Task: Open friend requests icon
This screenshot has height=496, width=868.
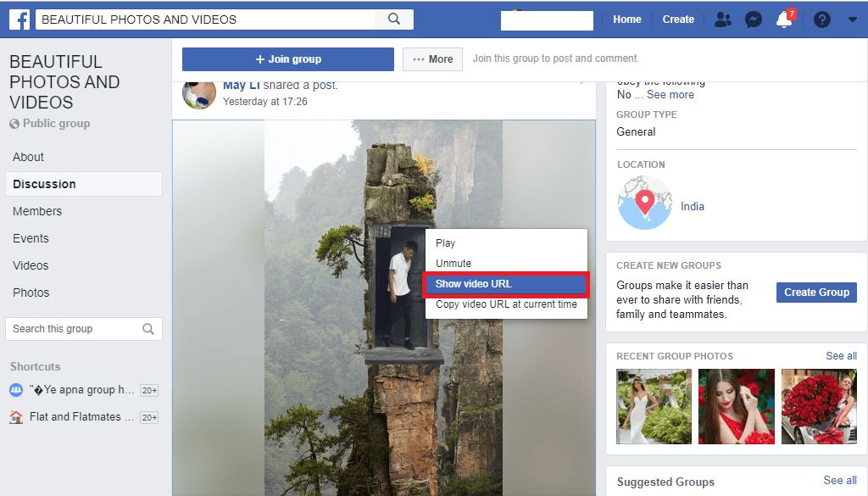Action: click(x=722, y=20)
